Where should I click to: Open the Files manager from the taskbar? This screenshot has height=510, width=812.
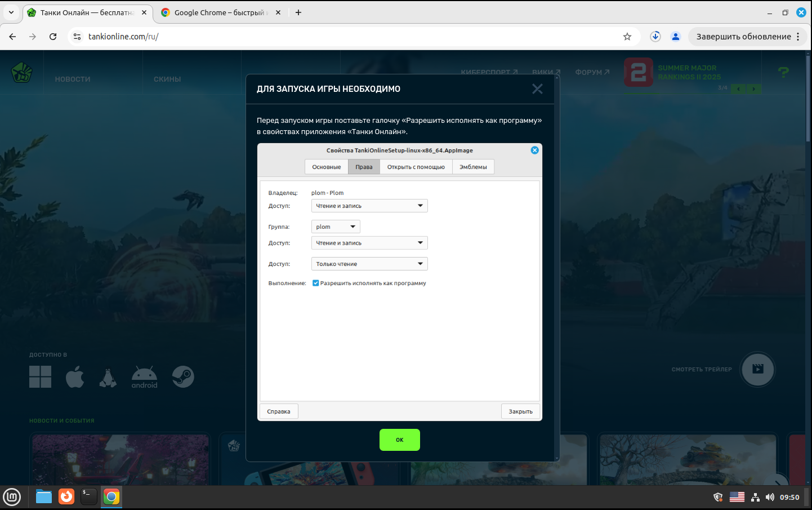pos(44,496)
